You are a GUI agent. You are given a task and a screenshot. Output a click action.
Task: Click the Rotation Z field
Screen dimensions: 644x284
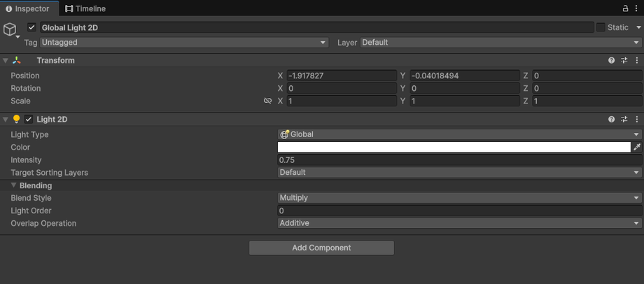click(x=587, y=88)
